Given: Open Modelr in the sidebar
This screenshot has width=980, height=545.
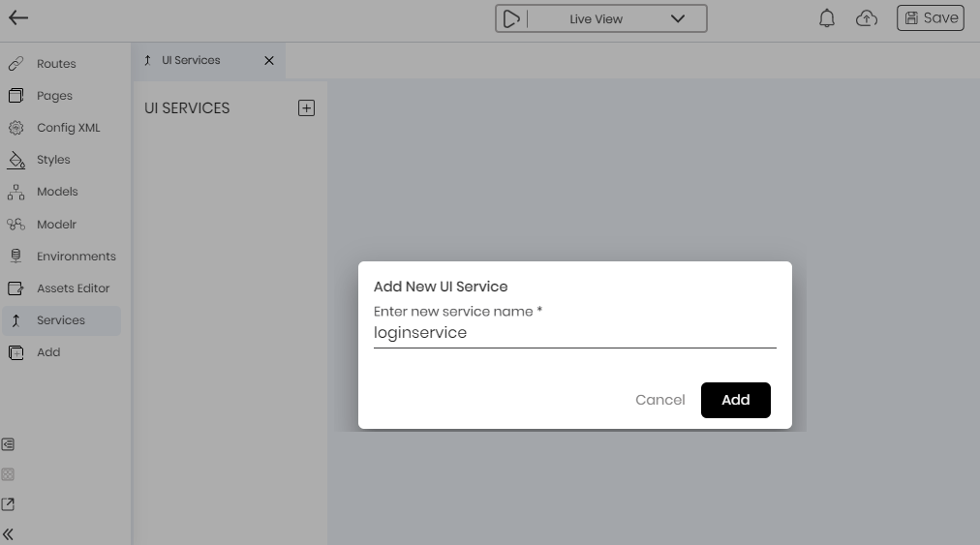Looking at the screenshot, I should coord(56,224).
